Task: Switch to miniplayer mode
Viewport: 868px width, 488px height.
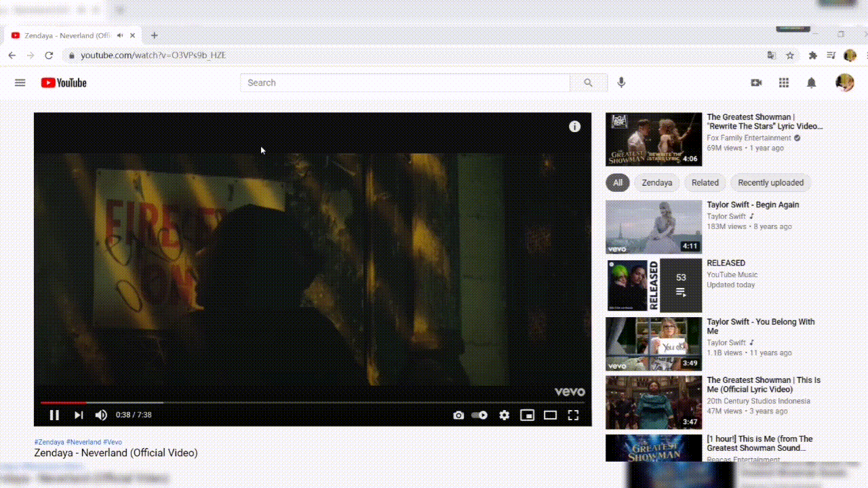Action: 527,415
